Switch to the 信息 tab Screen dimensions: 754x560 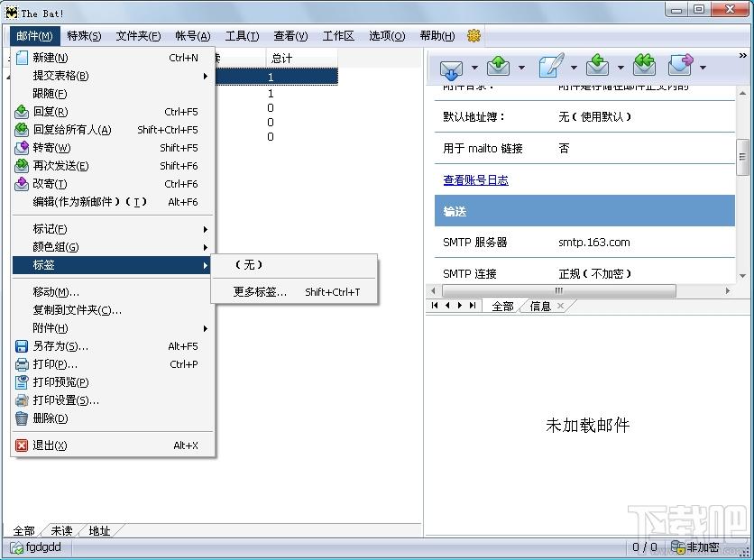click(540, 307)
